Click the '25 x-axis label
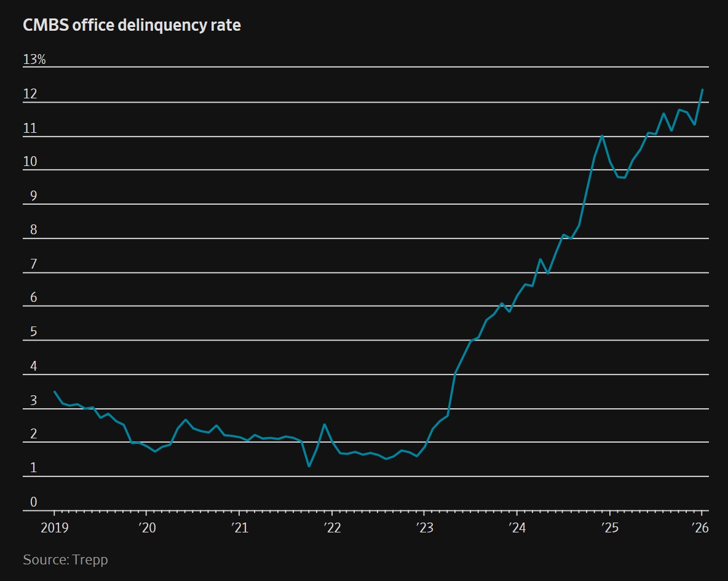The height and width of the screenshot is (581, 728). click(x=609, y=528)
